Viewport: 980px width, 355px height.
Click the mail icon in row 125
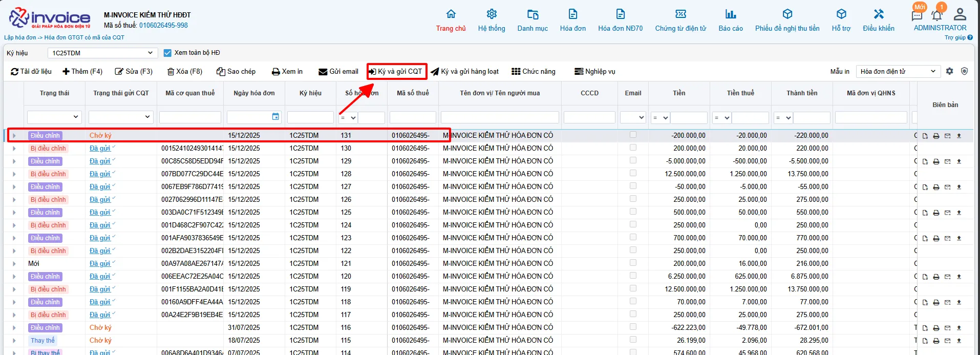tap(948, 213)
